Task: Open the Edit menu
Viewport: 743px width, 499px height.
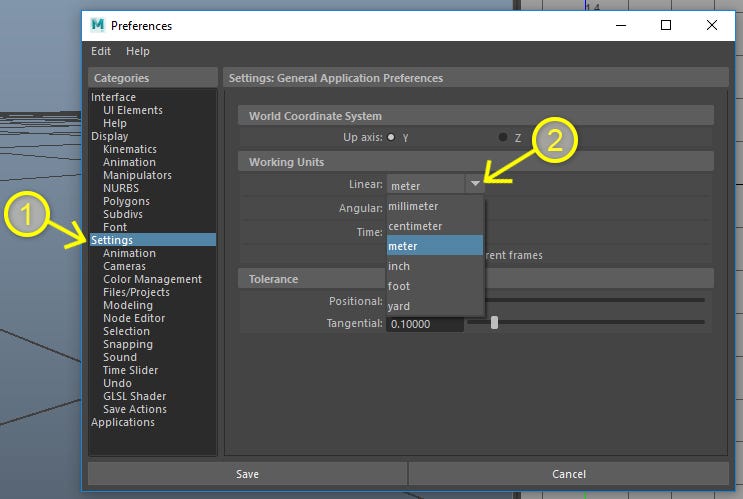Action: [100, 51]
